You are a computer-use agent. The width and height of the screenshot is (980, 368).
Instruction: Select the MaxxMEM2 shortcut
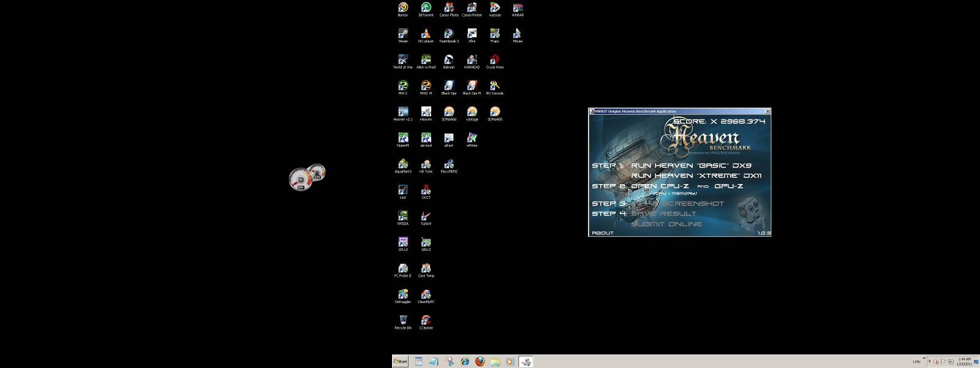(x=449, y=166)
